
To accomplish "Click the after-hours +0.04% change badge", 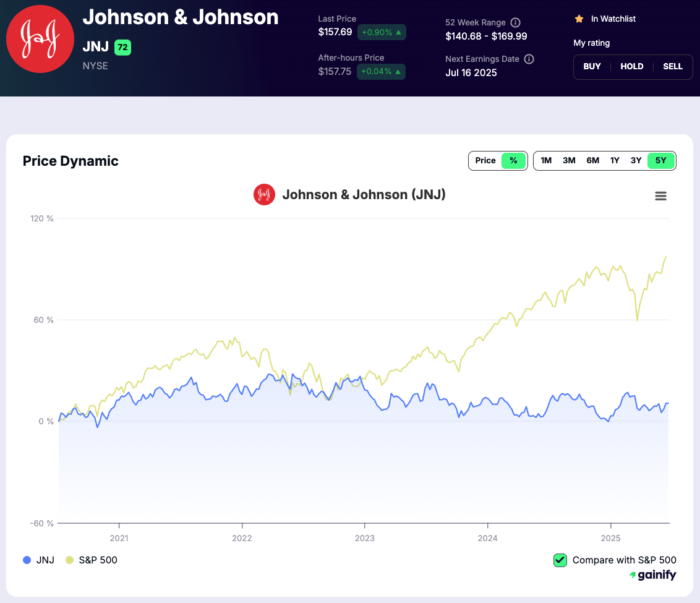I will tap(381, 71).
